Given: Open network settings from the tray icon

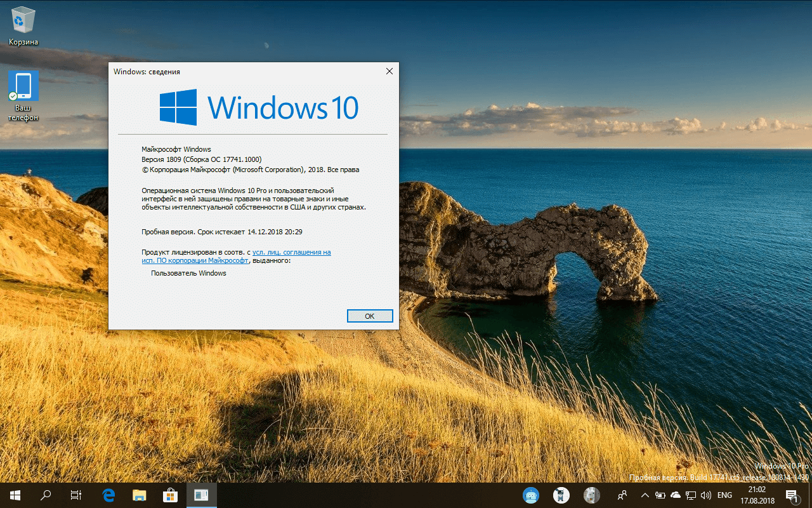Looking at the screenshot, I should (690, 495).
